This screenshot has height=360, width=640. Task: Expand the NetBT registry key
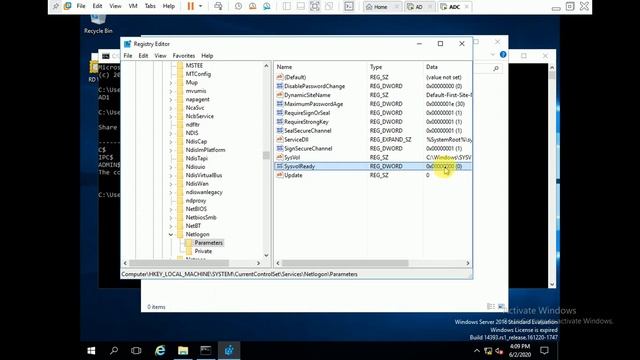click(x=171, y=226)
